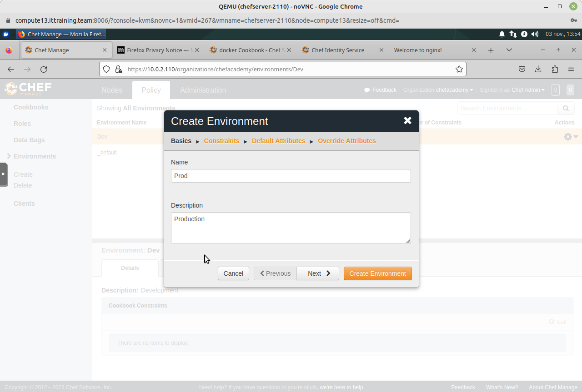This screenshot has width=582, height=392.
Task: Click the sidebar Create action
Action: tap(23, 174)
